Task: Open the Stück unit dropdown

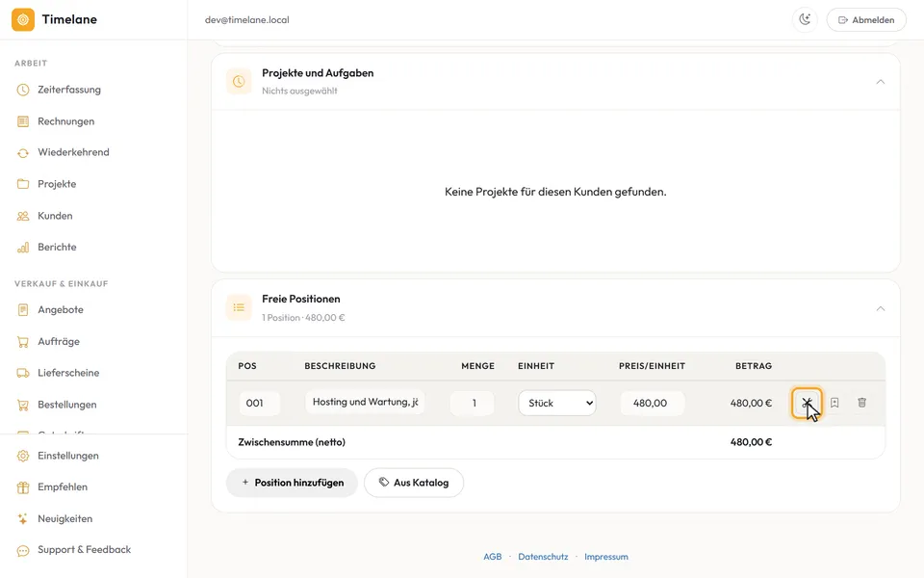Action: pyautogui.click(x=557, y=403)
